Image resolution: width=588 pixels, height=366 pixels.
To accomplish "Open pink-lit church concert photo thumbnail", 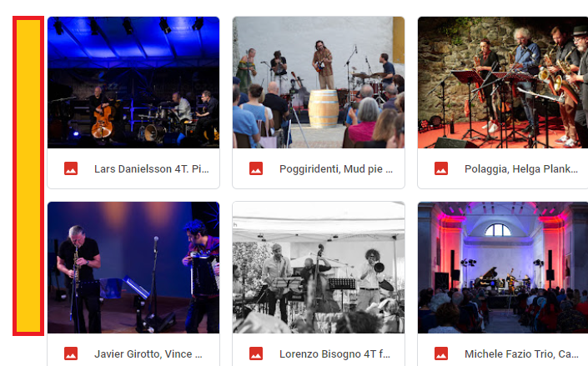I will click(x=503, y=268).
